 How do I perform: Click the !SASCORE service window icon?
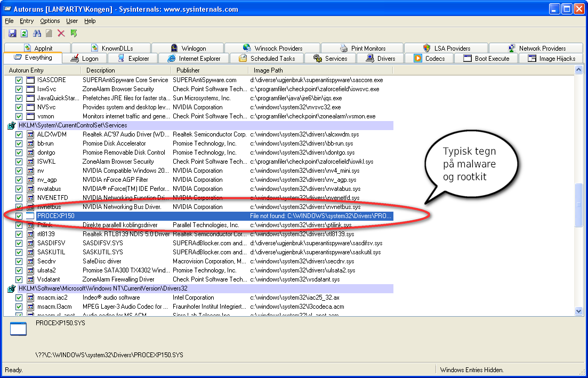pyautogui.click(x=30, y=80)
